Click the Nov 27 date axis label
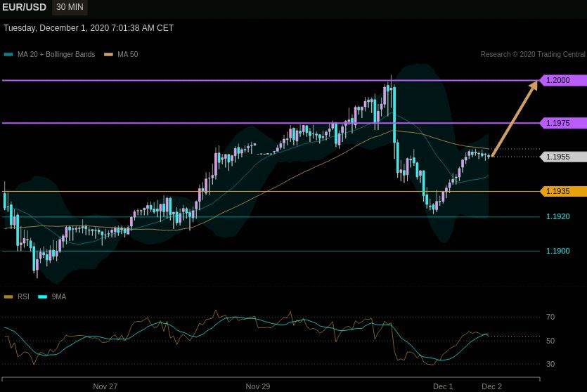 [105, 386]
